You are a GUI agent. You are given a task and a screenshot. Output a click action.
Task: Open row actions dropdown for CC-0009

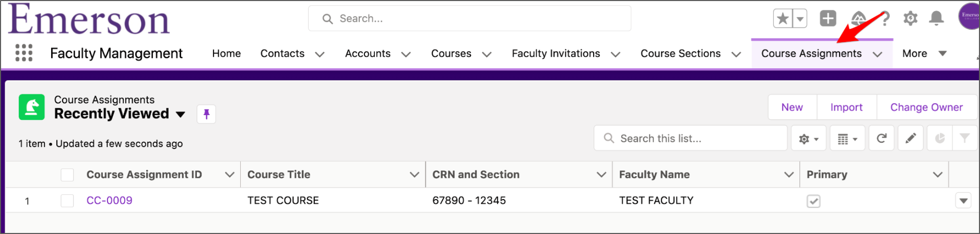click(x=963, y=200)
